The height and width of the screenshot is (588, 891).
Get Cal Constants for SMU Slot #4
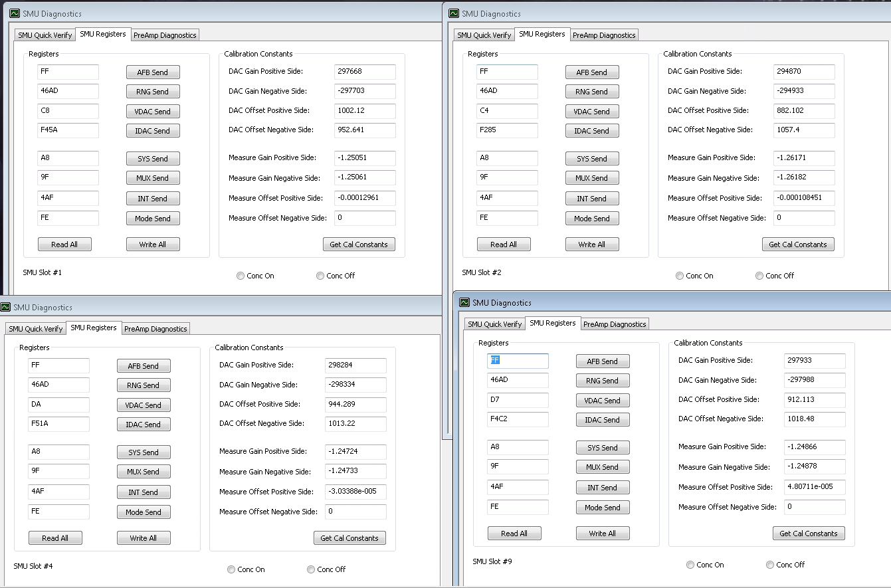pos(349,538)
